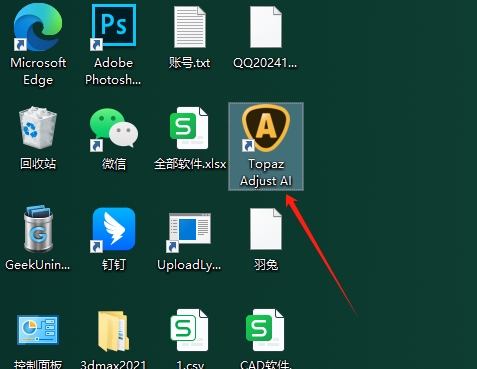Select the 3dmax2021 folder icon
This screenshot has height=369, width=477.
(113, 331)
